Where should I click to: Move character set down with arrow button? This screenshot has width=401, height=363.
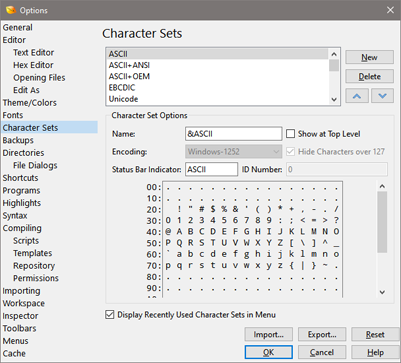tap(382, 96)
